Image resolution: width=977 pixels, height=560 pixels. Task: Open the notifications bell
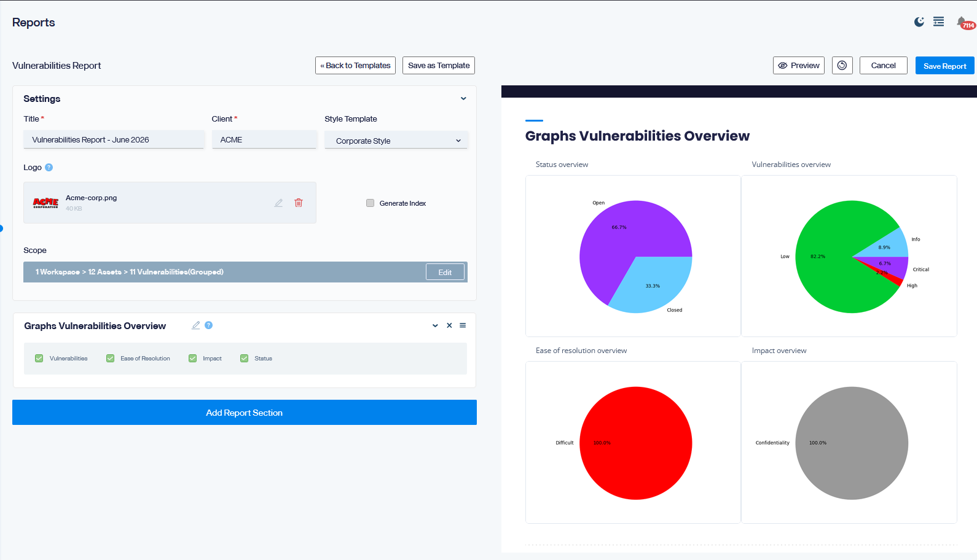[x=962, y=22]
